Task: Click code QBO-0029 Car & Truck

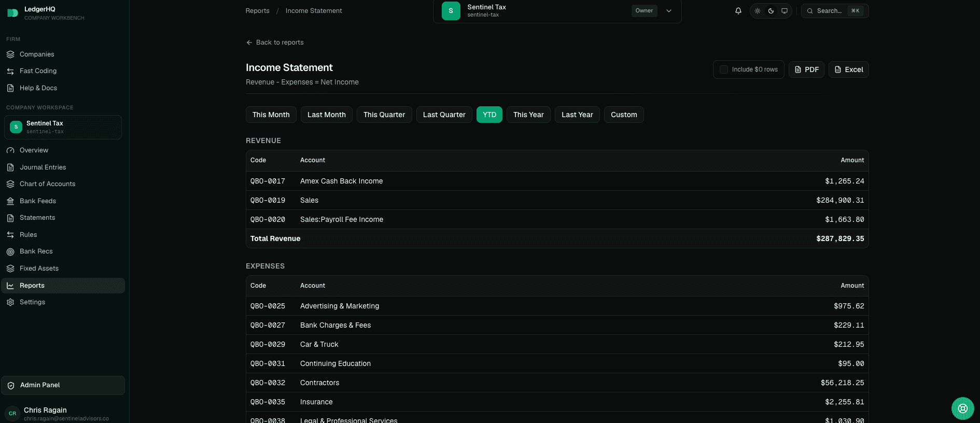Action: 268,344
